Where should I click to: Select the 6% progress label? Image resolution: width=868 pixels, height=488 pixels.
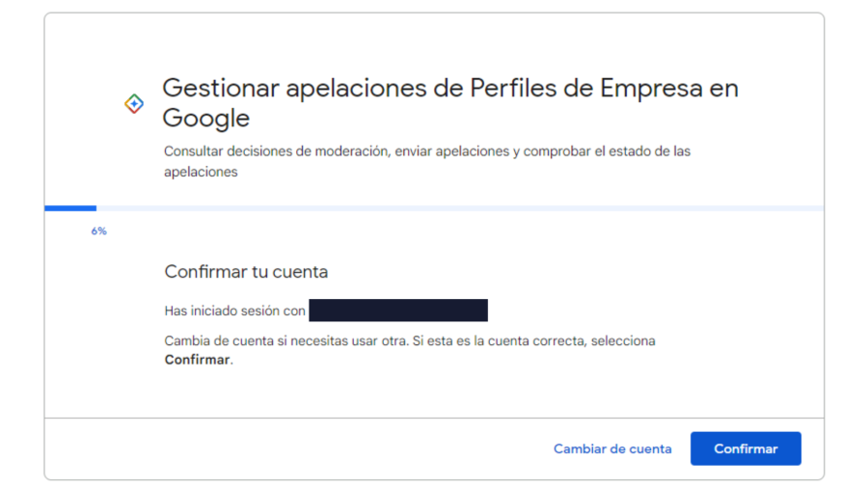(x=98, y=231)
